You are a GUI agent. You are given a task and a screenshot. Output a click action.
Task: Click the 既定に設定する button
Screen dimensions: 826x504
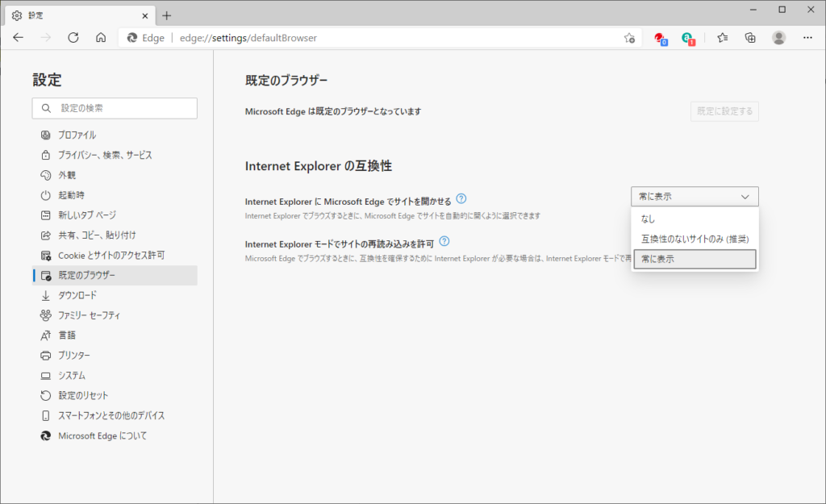pos(724,111)
